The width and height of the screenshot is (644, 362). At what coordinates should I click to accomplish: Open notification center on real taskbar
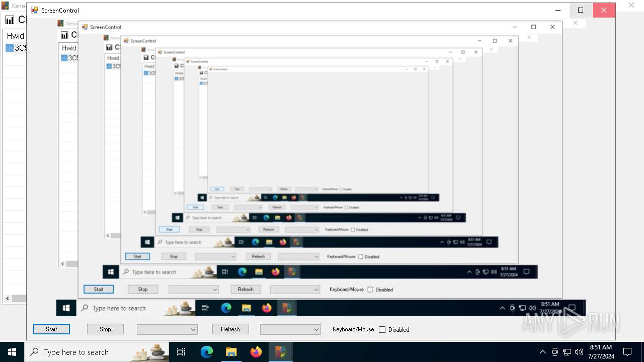coord(627,352)
